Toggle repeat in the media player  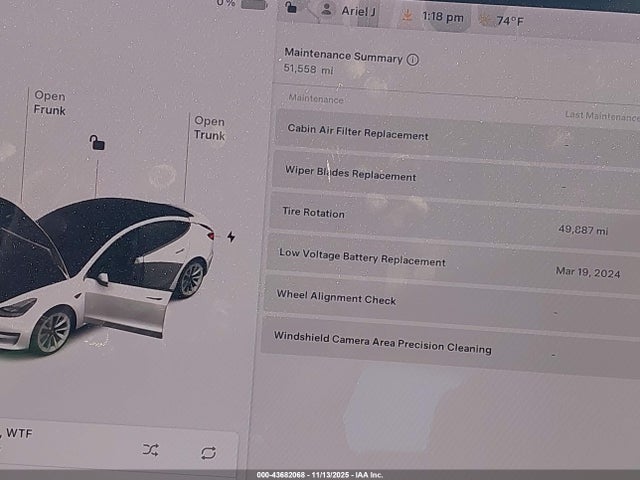tap(208, 453)
